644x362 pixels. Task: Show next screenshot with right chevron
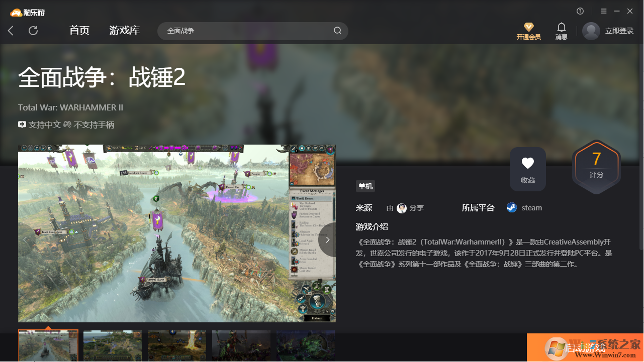pos(327,240)
